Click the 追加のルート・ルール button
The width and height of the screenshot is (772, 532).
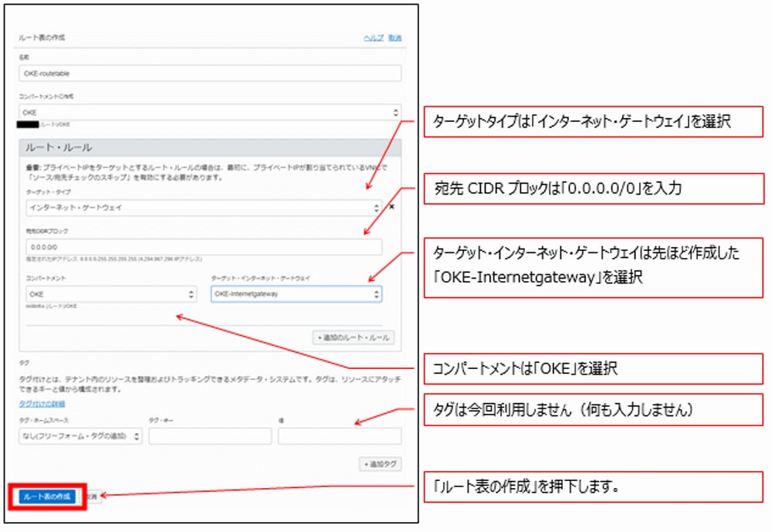point(352,336)
